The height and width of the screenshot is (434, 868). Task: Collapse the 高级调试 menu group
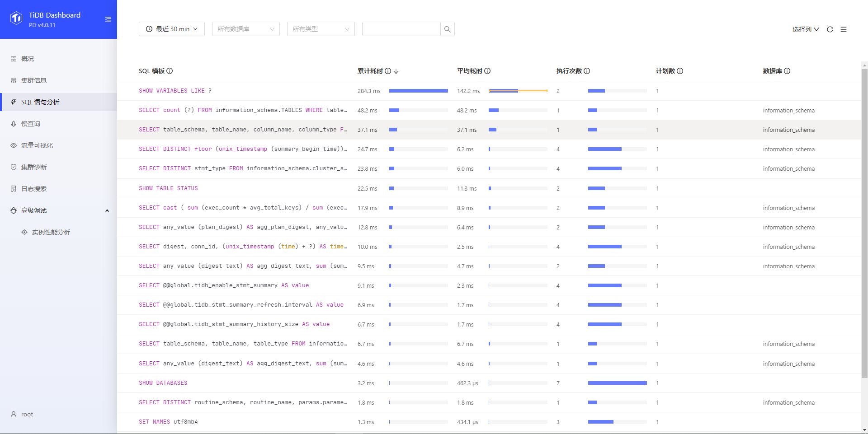pos(107,210)
